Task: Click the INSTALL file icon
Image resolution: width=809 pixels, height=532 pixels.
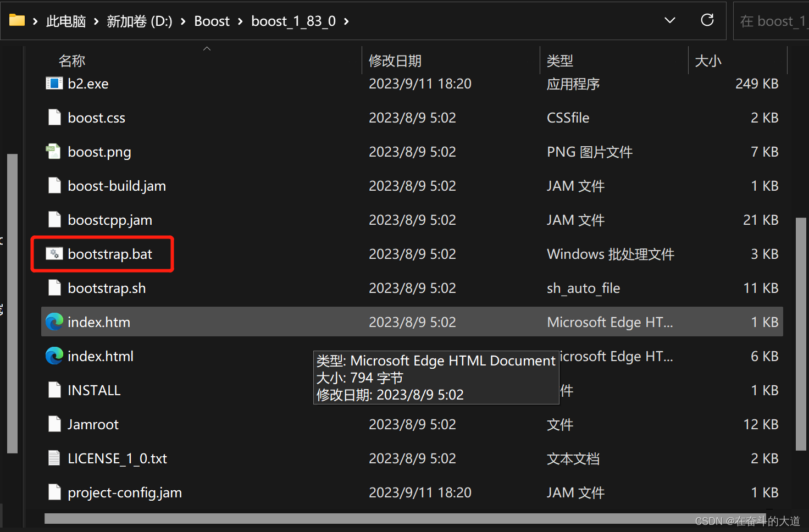Action: coord(54,390)
